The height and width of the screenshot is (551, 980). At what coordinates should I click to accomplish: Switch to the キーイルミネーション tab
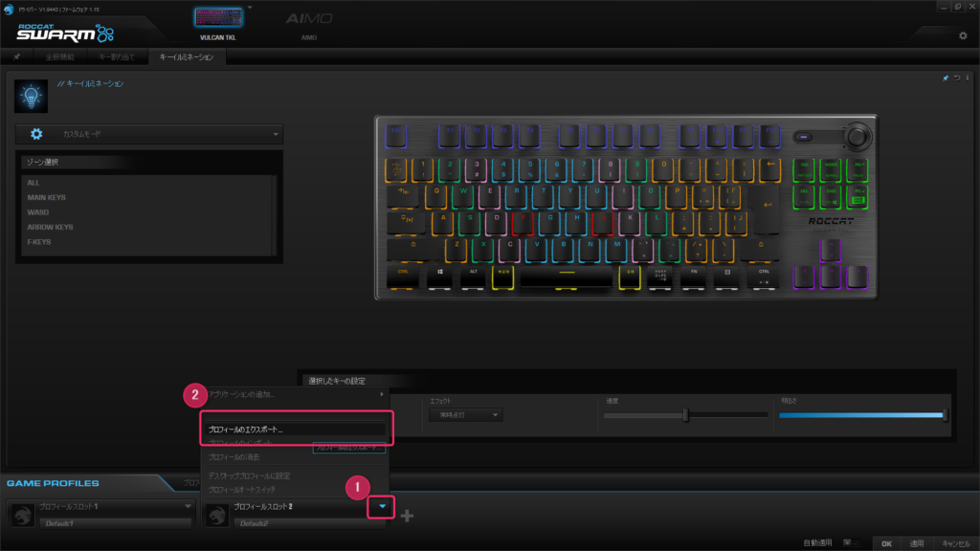[187, 56]
